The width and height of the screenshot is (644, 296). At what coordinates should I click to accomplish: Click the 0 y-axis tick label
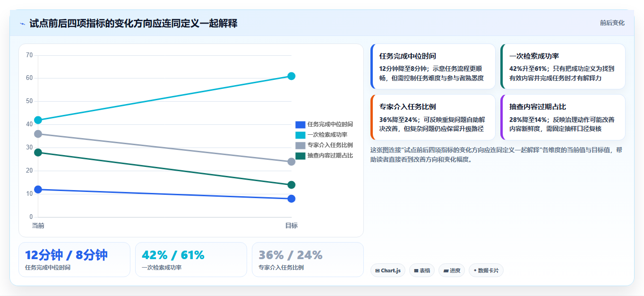tap(31, 217)
